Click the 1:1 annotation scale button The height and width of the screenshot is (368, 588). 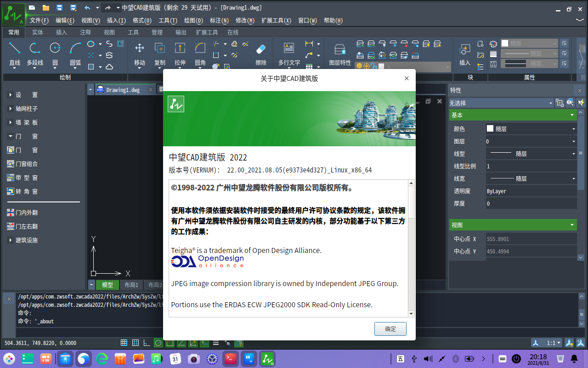click(x=553, y=343)
